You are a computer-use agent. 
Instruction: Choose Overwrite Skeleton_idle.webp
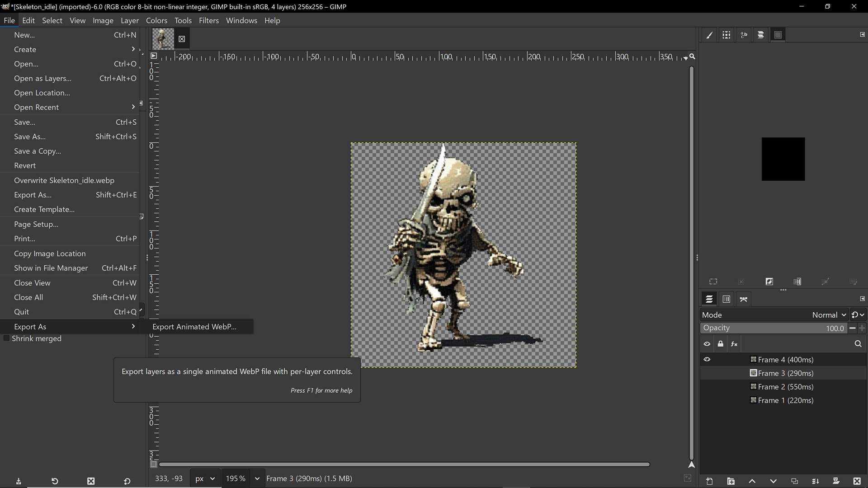pos(70,180)
